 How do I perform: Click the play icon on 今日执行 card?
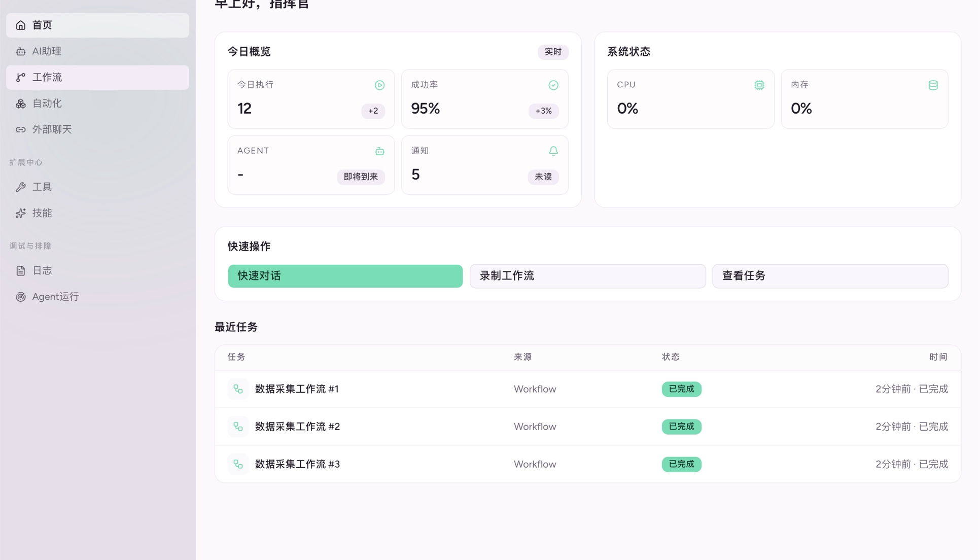click(x=379, y=85)
